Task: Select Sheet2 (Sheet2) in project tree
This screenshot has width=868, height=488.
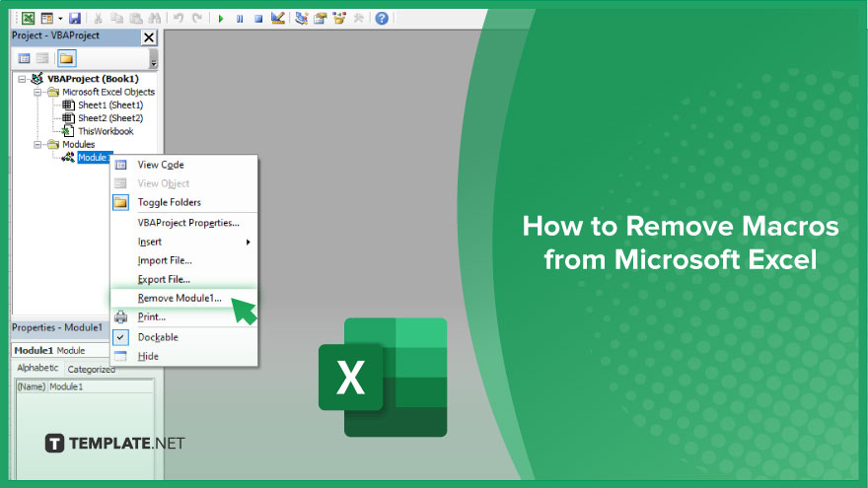Action: pos(110,118)
